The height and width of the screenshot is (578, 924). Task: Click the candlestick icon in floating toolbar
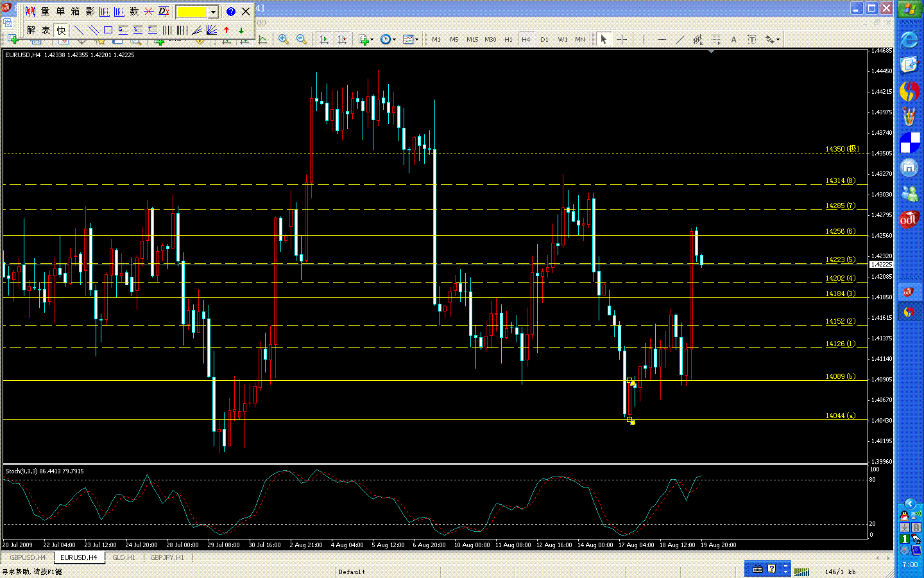30,12
